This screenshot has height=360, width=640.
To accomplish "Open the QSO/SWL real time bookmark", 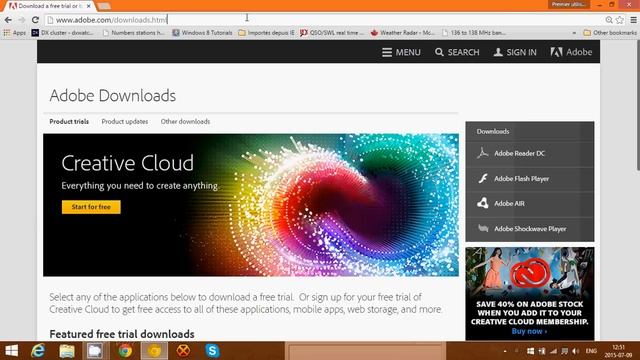I will (331, 33).
